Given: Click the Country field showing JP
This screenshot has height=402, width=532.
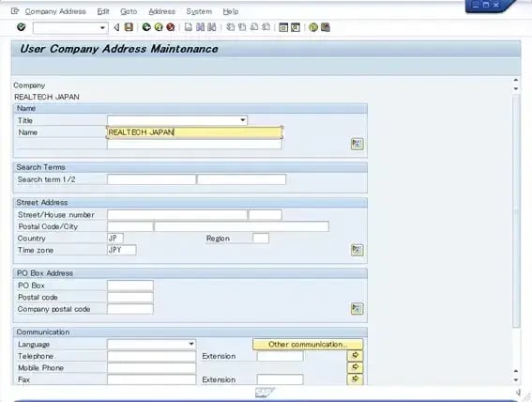Looking at the screenshot, I should pos(115,238).
